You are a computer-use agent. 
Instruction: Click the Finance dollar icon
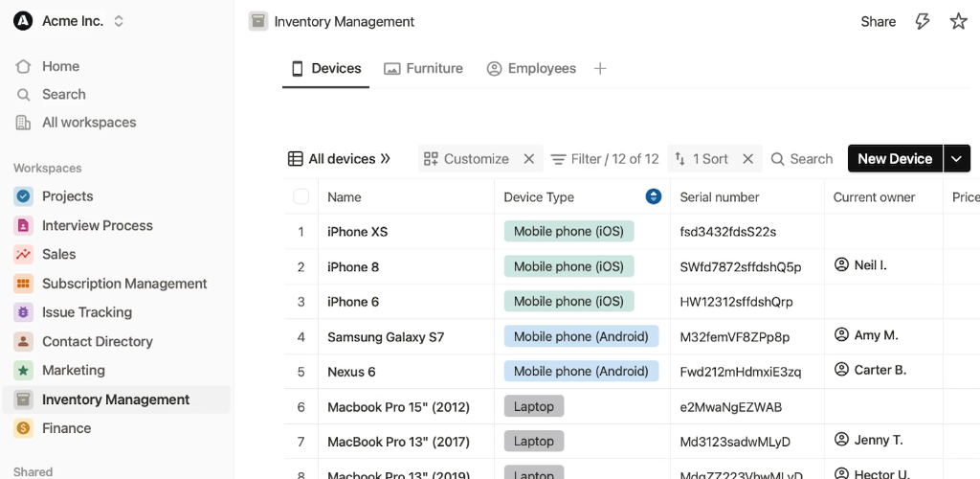pos(23,428)
